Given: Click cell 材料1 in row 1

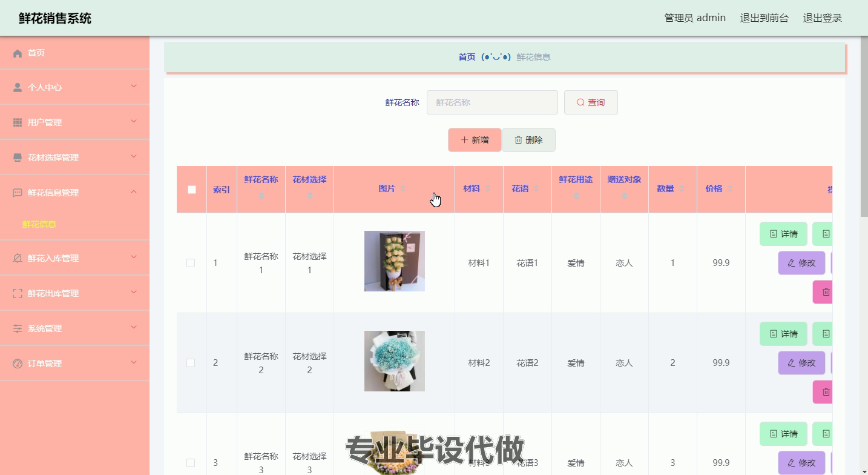Looking at the screenshot, I should click(x=479, y=263).
